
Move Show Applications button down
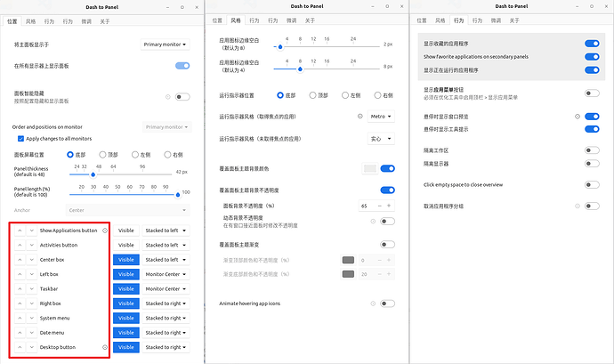tap(32, 231)
